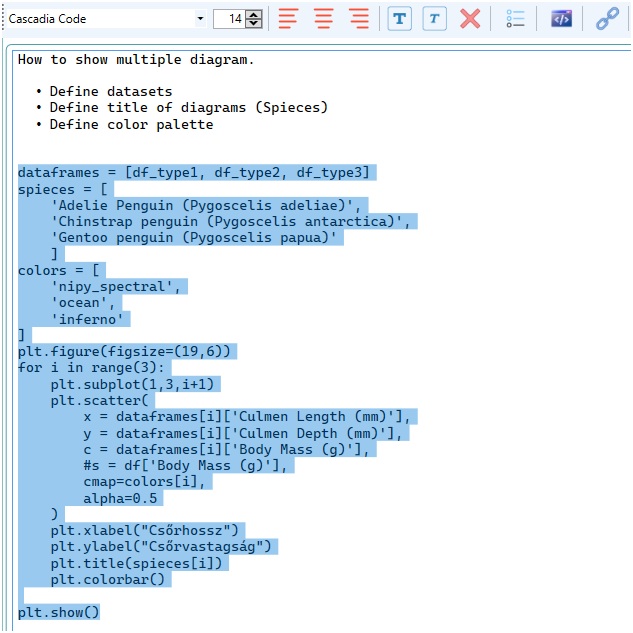
Task: Center align text using the toolbar icon
Action: click(x=323, y=19)
